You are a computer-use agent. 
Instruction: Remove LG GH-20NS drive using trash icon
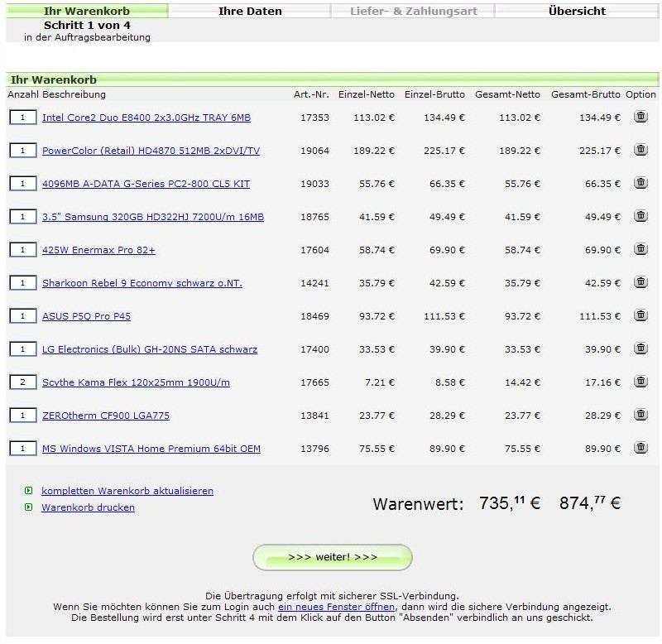640,348
